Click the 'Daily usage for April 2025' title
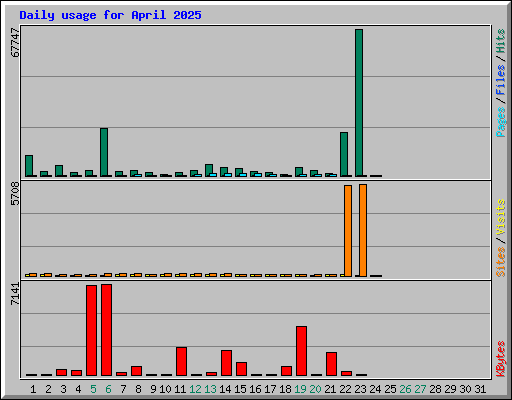The height and width of the screenshot is (400, 512). coord(110,15)
